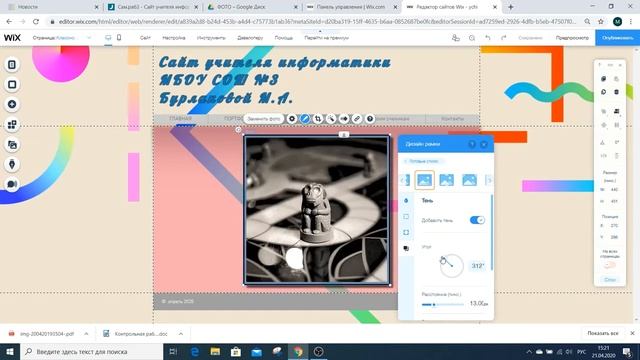
Task: Toggle the 'Добавить тень' shadow switch
Action: [x=477, y=220]
